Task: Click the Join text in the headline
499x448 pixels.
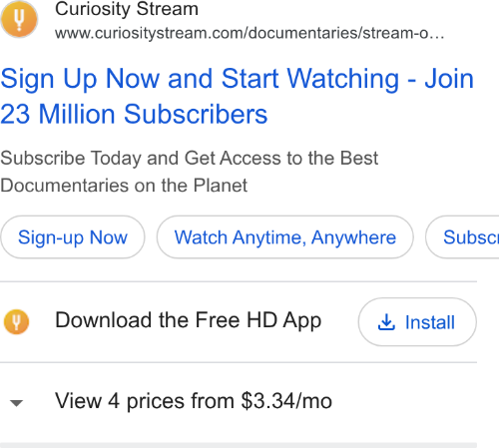Action: 449,79
